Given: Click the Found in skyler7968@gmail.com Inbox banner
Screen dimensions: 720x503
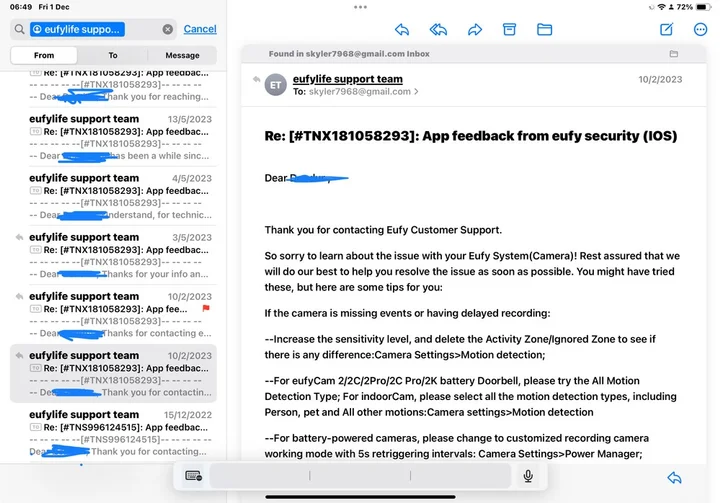Looking at the screenshot, I should pyautogui.click(x=473, y=54).
